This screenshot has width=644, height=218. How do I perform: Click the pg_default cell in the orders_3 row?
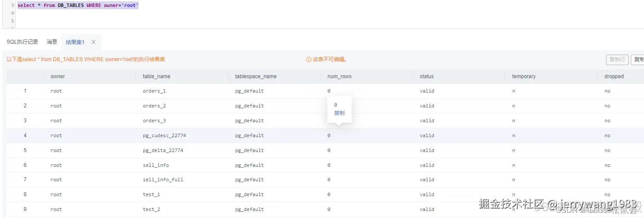click(249, 121)
